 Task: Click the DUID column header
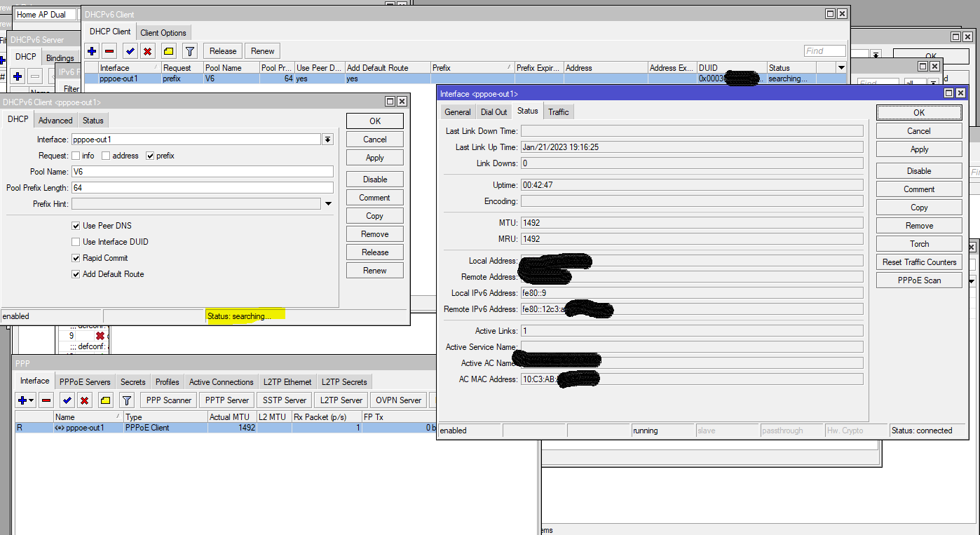click(732, 68)
